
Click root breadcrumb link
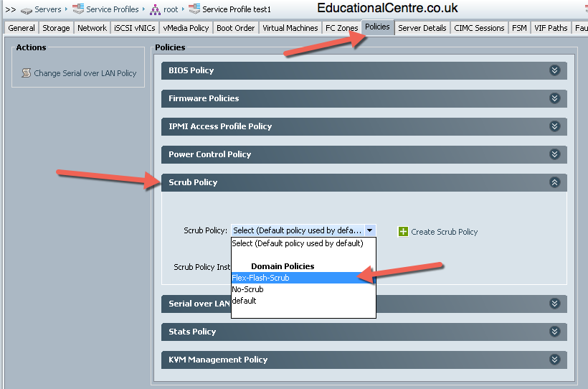tap(171, 9)
